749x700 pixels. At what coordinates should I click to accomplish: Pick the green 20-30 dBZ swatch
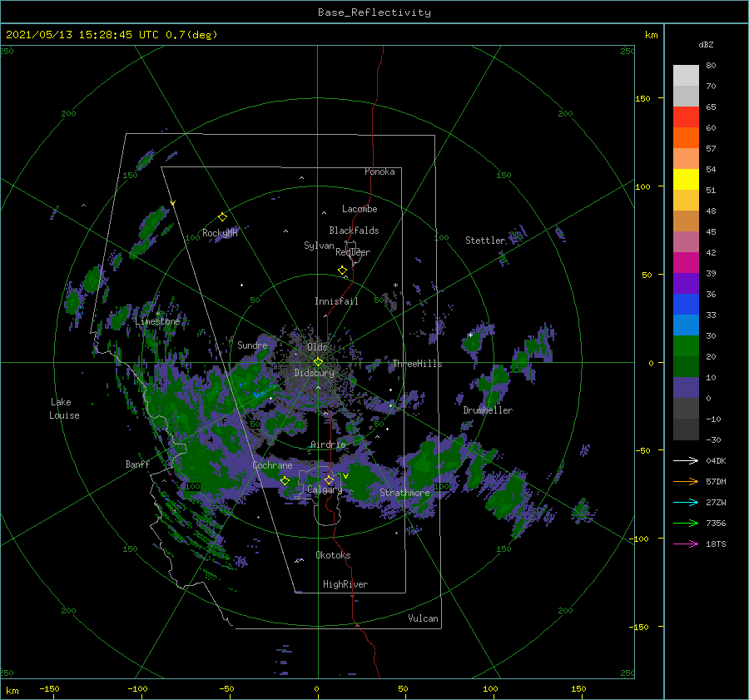click(686, 346)
